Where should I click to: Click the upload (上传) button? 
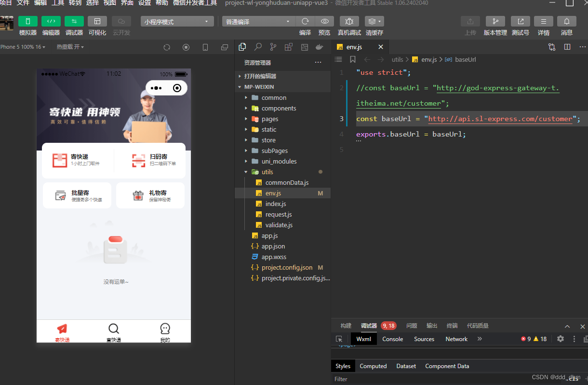[470, 21]
